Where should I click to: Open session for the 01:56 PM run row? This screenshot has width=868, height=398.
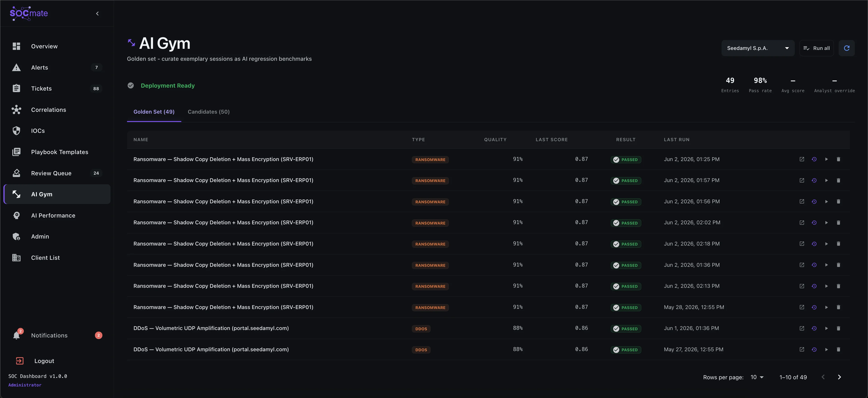802,201
